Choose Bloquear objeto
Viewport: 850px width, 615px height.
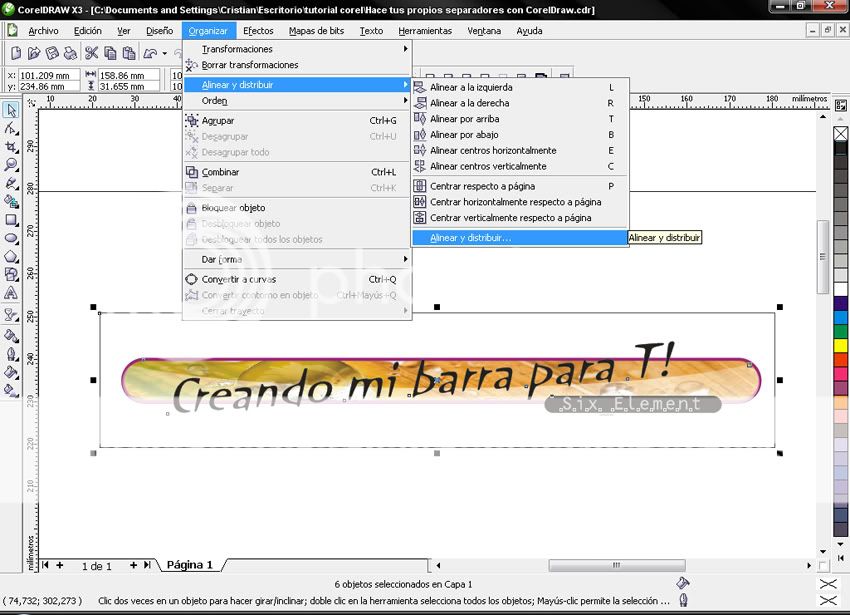tap(297, 208)
